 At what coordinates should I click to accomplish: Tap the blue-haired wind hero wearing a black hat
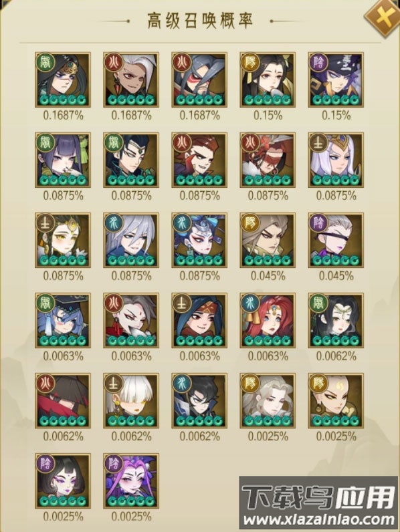pos(63,321)
